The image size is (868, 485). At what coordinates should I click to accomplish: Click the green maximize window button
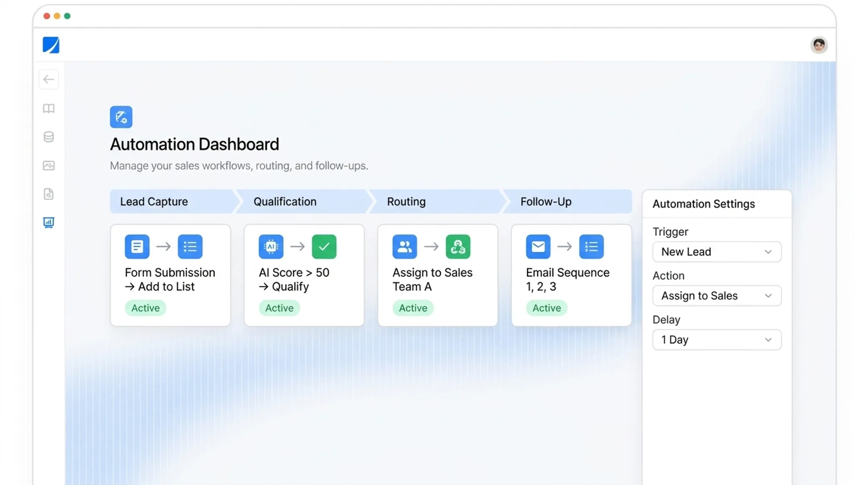click(68, 16)
